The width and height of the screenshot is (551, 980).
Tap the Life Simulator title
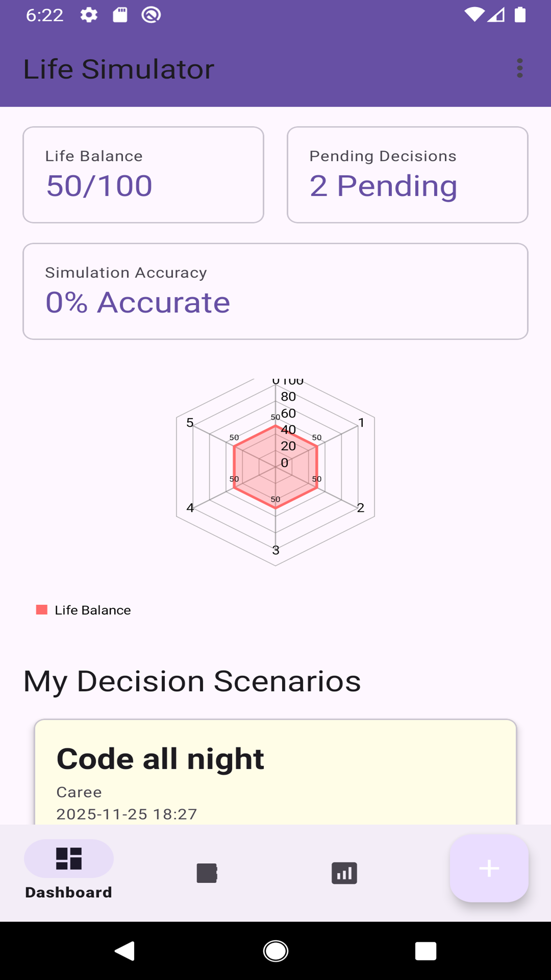(x=119, y=69)
